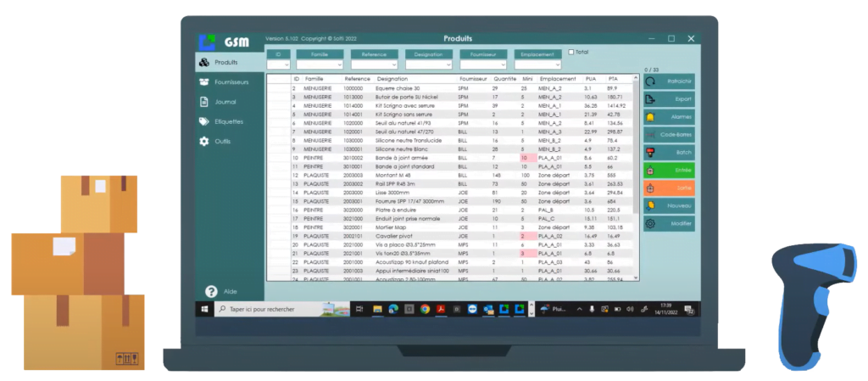Click the Export file icon
868x381 pixels.
pyautogui.click(x=650, y=99)
